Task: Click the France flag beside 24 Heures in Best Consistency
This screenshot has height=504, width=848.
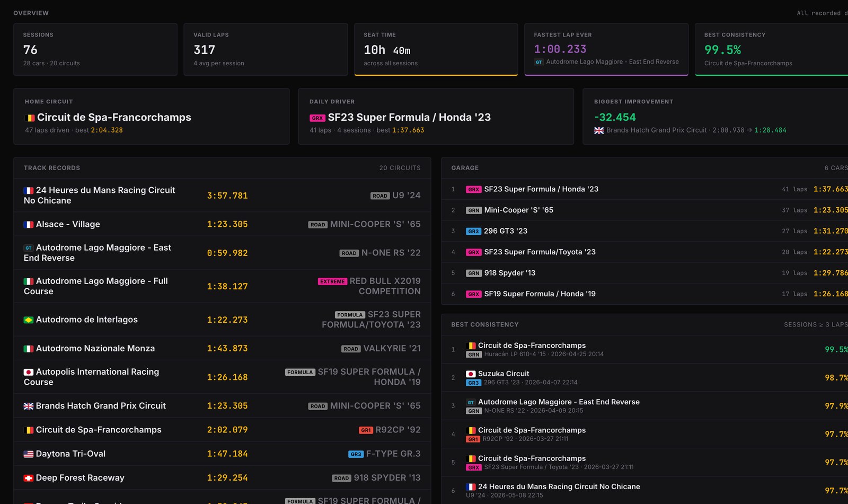Action: click(x=471, y=487)
